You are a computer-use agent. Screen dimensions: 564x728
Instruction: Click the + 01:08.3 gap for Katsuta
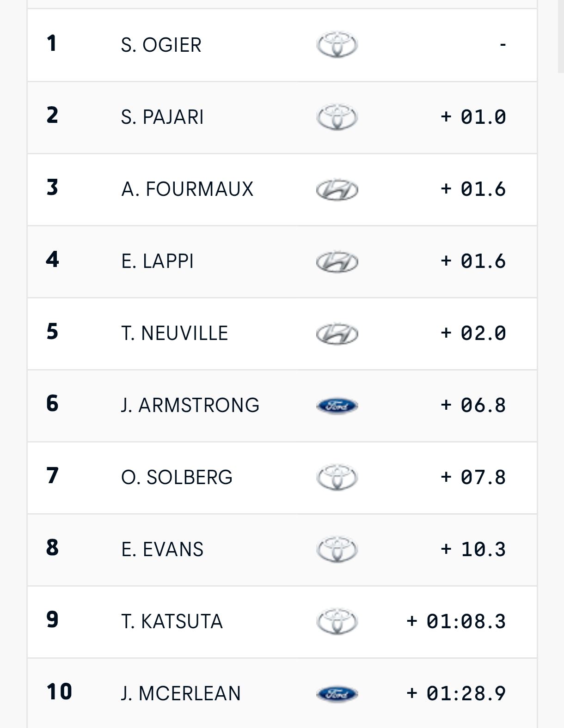(456, 621)
